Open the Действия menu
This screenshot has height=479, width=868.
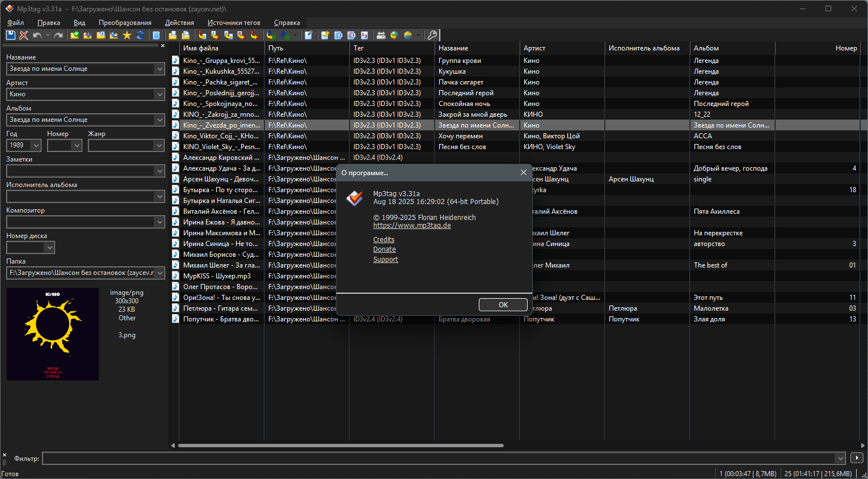179,23
